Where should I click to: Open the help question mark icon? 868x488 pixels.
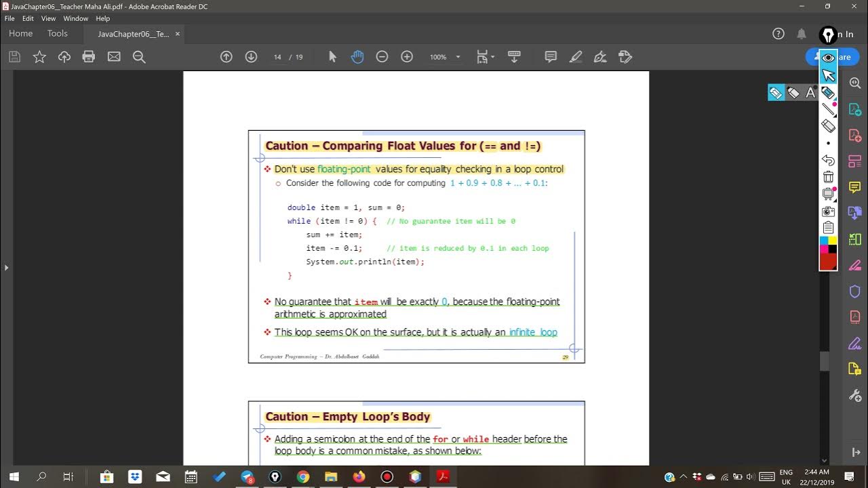pos(778,34)
